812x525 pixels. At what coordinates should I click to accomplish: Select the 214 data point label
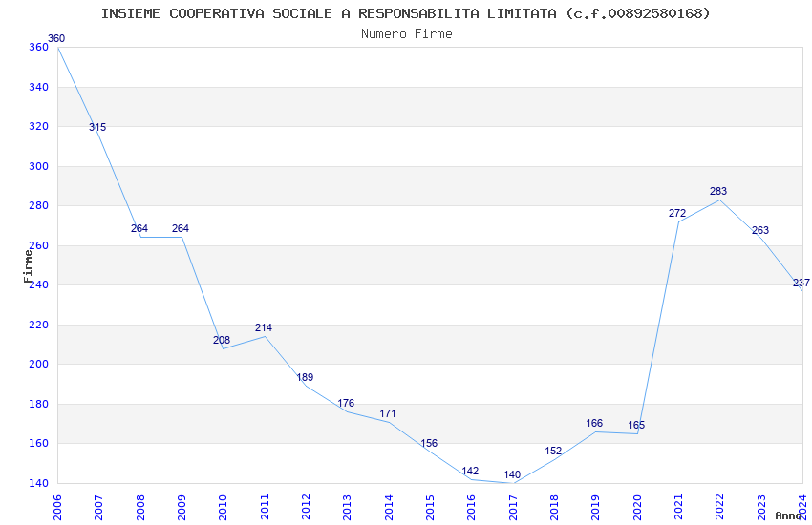pyautogui.click(x=264, y=327)
